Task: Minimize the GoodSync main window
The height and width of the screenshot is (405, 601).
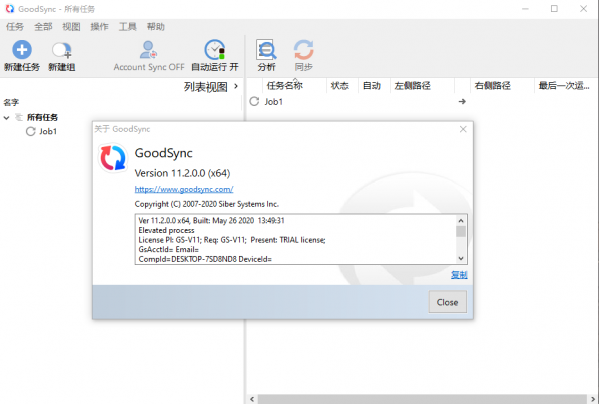Action: click(x=525, y=8)
